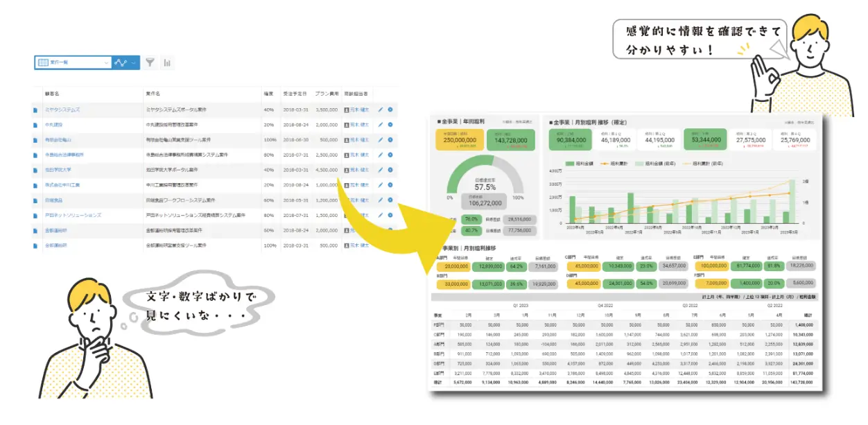Edit the 株式会社中川工業 record with the pencil

pos(380,185)
